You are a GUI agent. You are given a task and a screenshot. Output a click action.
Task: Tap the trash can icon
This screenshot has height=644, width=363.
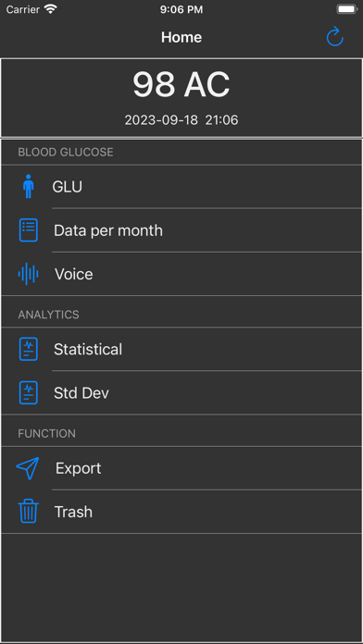(x=29, y=512)
